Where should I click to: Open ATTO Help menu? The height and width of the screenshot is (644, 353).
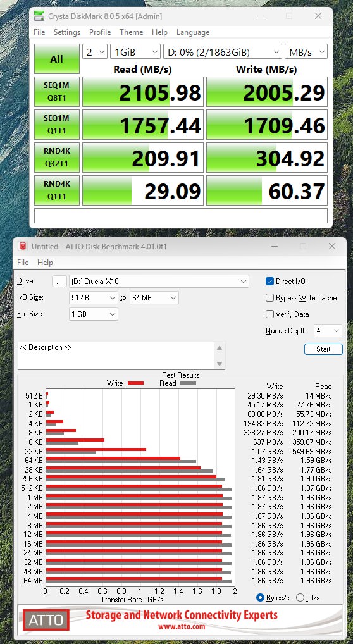(45, 263)
